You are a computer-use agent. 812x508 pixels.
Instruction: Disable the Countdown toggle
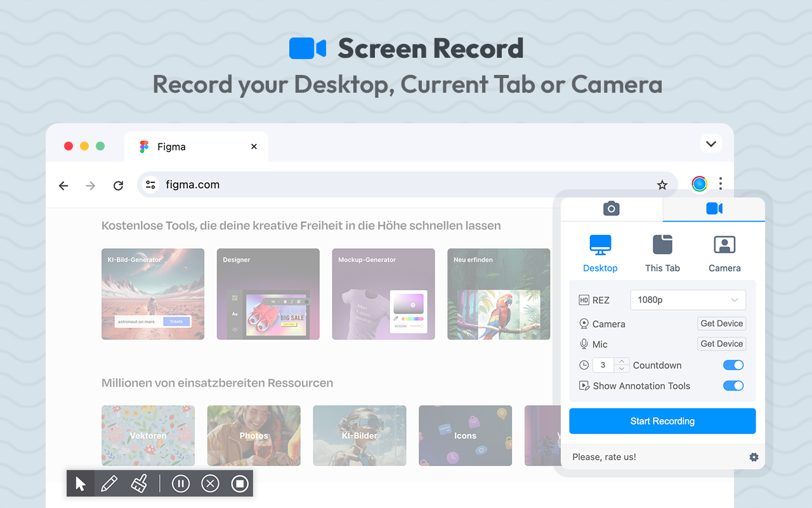733,365
